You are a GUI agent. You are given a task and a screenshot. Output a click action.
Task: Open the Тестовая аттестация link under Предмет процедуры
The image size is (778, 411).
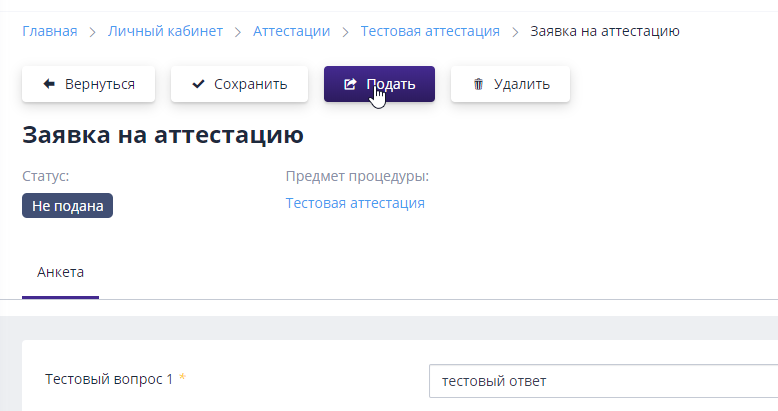[355, 203]
